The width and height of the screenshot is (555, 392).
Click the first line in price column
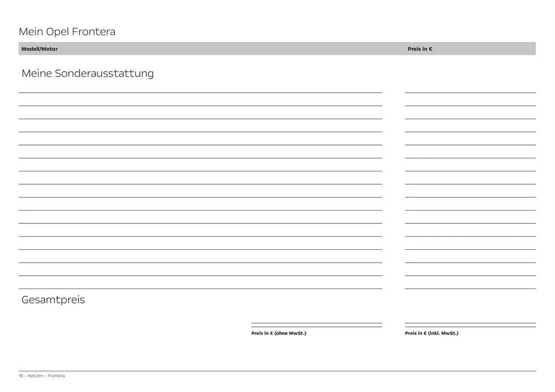pyautogui.click(x=470, y=92)
